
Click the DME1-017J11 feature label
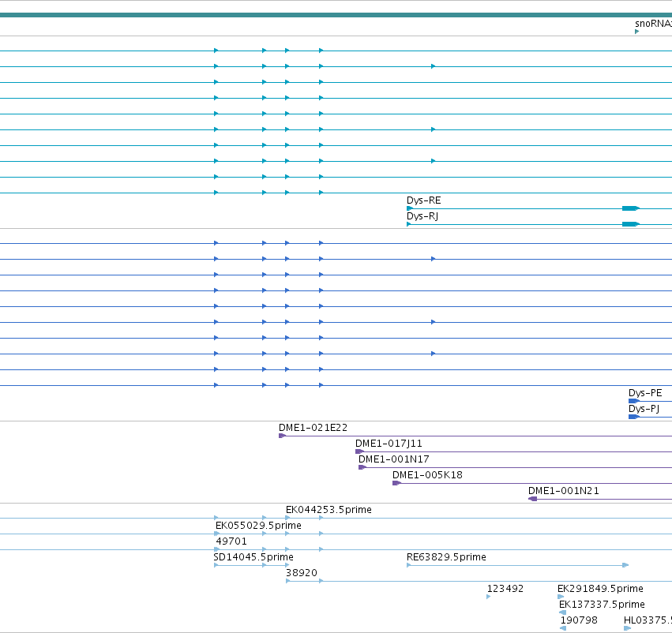pyautogui.click(x=389, y=444)
